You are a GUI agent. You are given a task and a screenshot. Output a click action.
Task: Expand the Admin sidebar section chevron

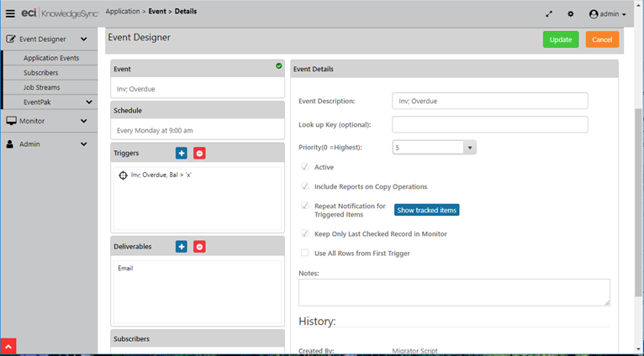coord(84,144)
